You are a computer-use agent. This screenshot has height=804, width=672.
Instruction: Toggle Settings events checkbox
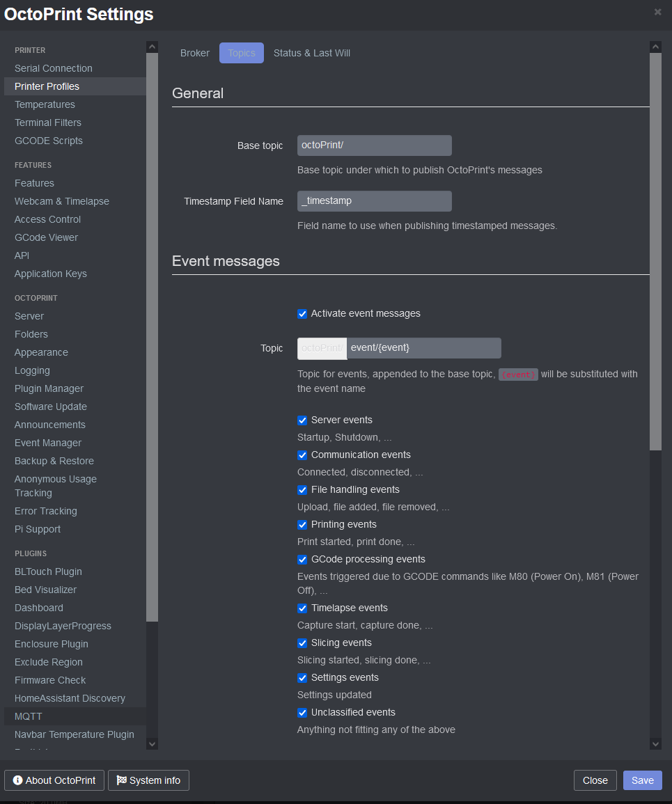pos(302,679)
